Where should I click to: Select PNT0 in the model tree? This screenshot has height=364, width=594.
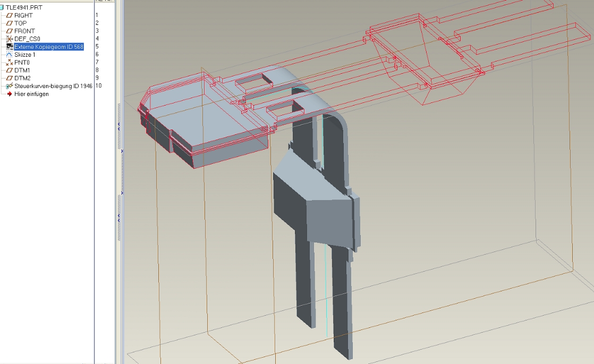[22, 63]
